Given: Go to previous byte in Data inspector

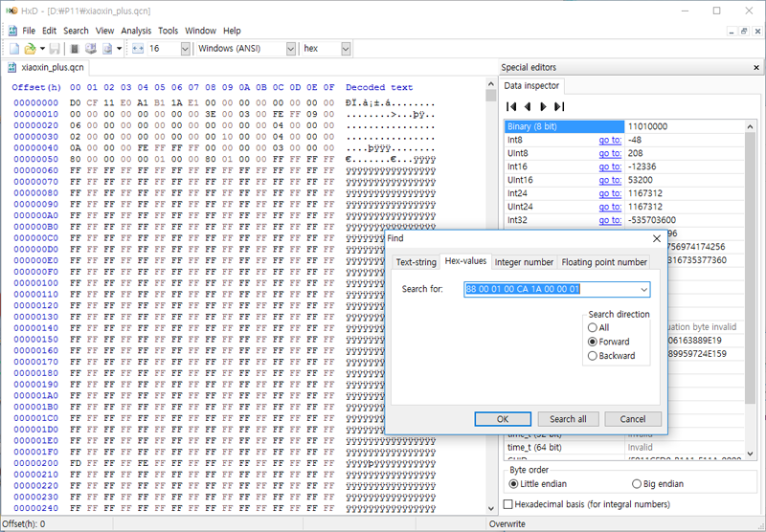Looking at the screenshot, I should pyautogui.click(x=528, y=106).
